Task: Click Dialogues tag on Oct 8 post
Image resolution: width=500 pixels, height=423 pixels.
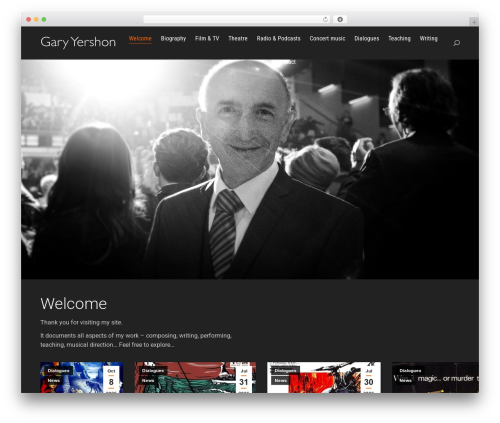Action: tap(58, 371)
